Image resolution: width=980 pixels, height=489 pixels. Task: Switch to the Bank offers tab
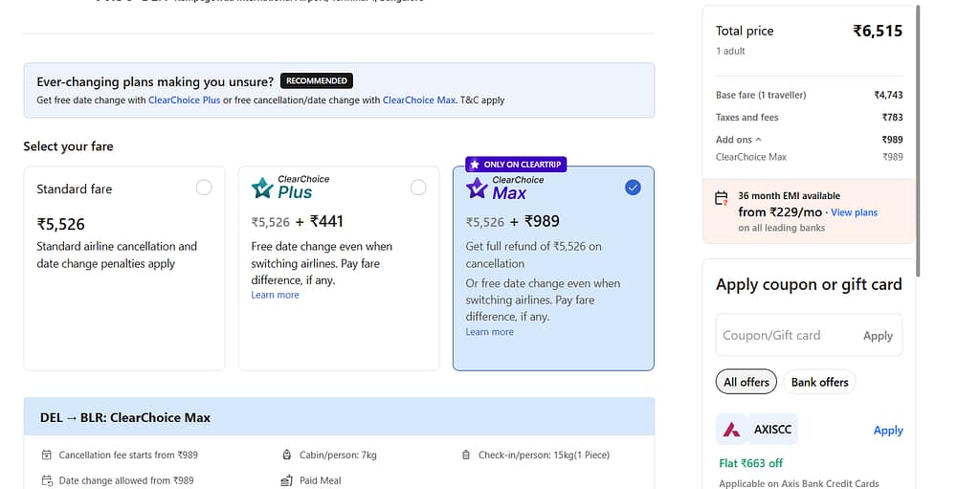tap(819, 382)
